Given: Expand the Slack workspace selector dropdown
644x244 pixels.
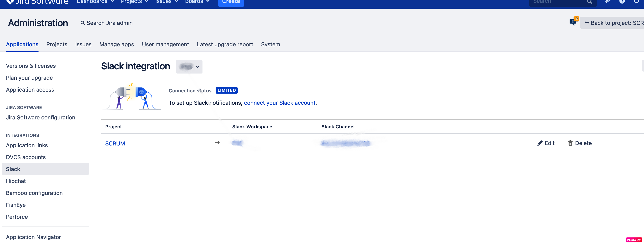Looking at the screenshot, I should pyautogui.click(x=189, y=67).
